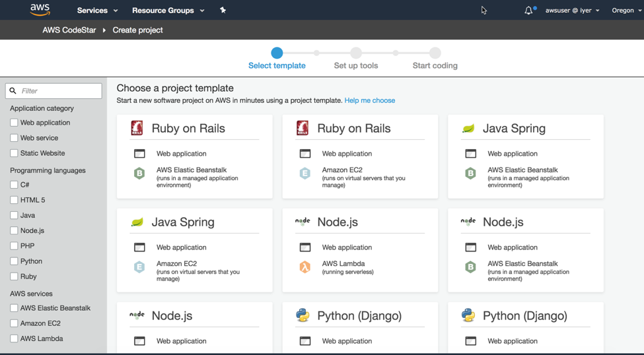The width and height of the screenshot is (644, 355).
Task: Click the star pin shortcut icon
Action: pos(223,10)
